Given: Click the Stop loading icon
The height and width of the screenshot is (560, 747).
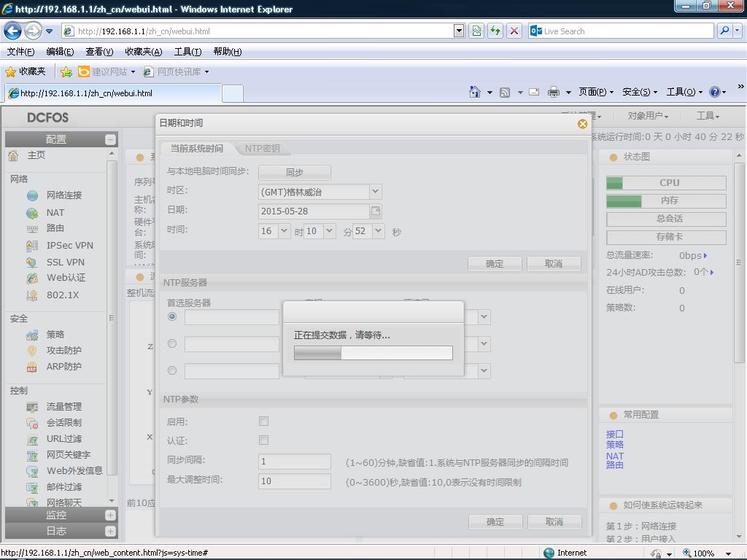Looking at the screenshot, I should tap(514, 31).
